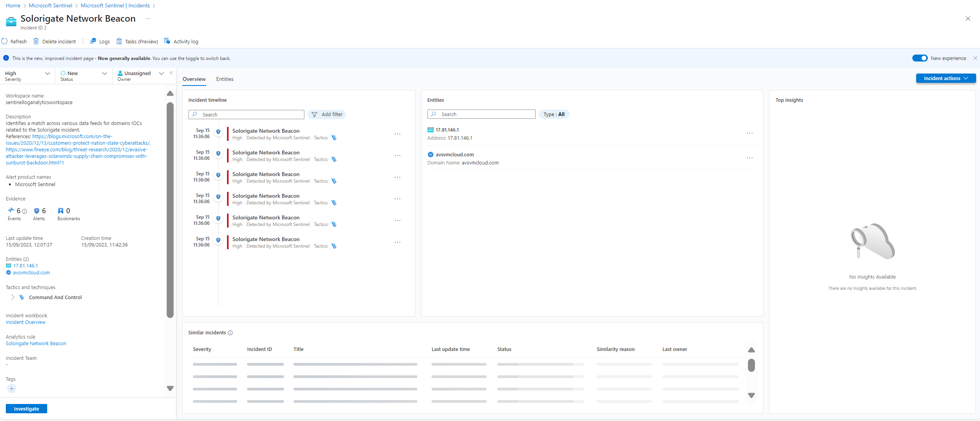The height and width of the screenshot is (421, 980).
Task: Open the Owner Unassigned dropdown
Action: (x=140, y=76)
